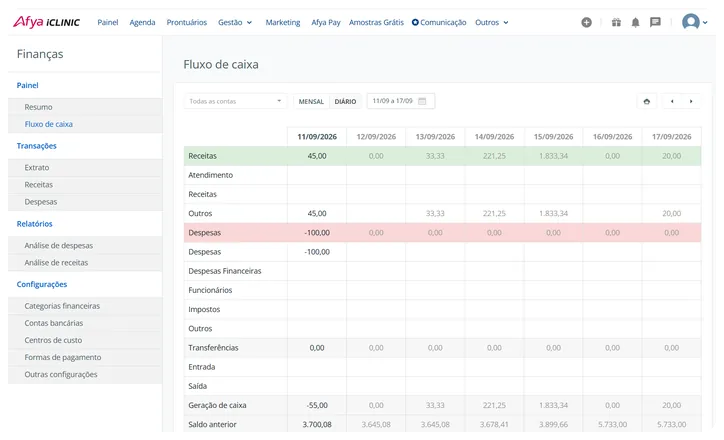Click the red Despesas row label
The height and width of the screenshot is (440, 724).
point(205,233)
